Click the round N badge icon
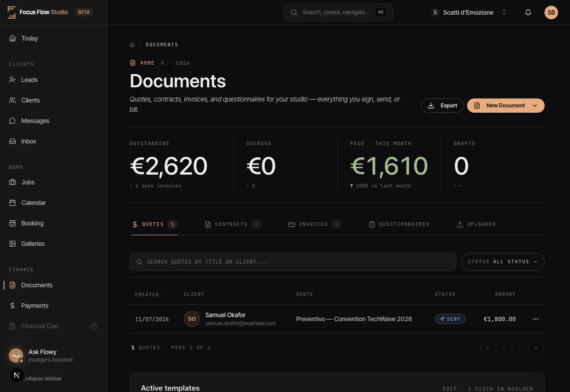The height and width of the screenshot is (392, 570). click(16, 376)
